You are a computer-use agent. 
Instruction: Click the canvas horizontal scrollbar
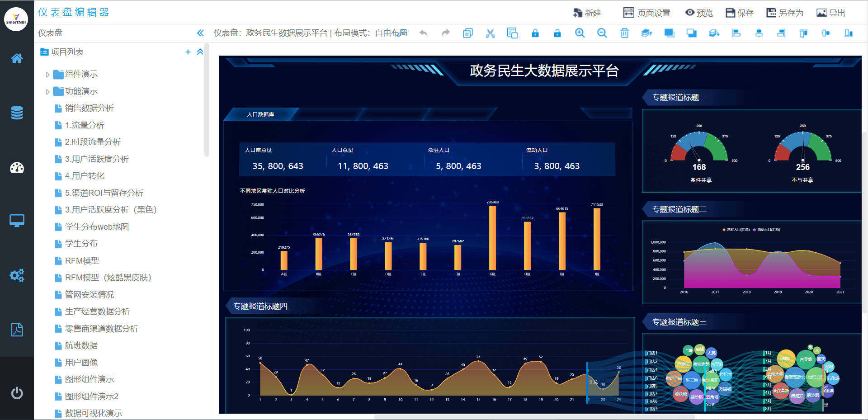pos(534,417)
